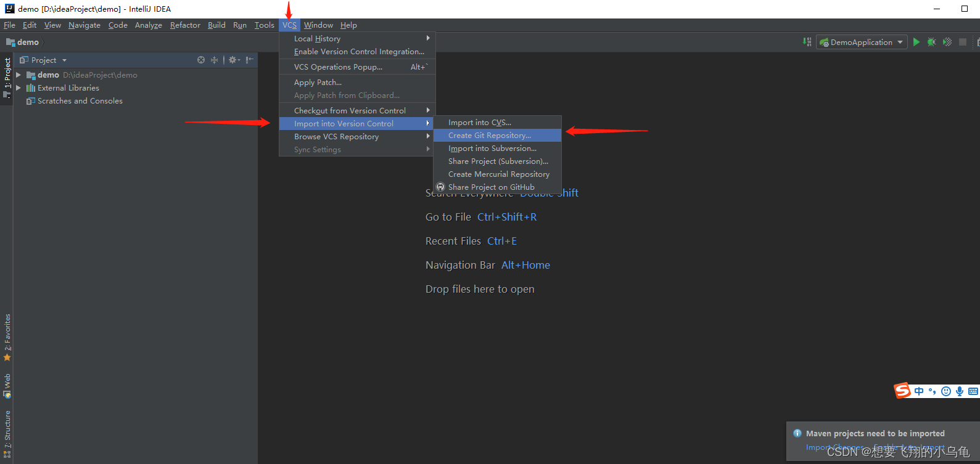Click the build project binary arrow icon
Screen dimensions: 980x464
click(x=807, y=42)
